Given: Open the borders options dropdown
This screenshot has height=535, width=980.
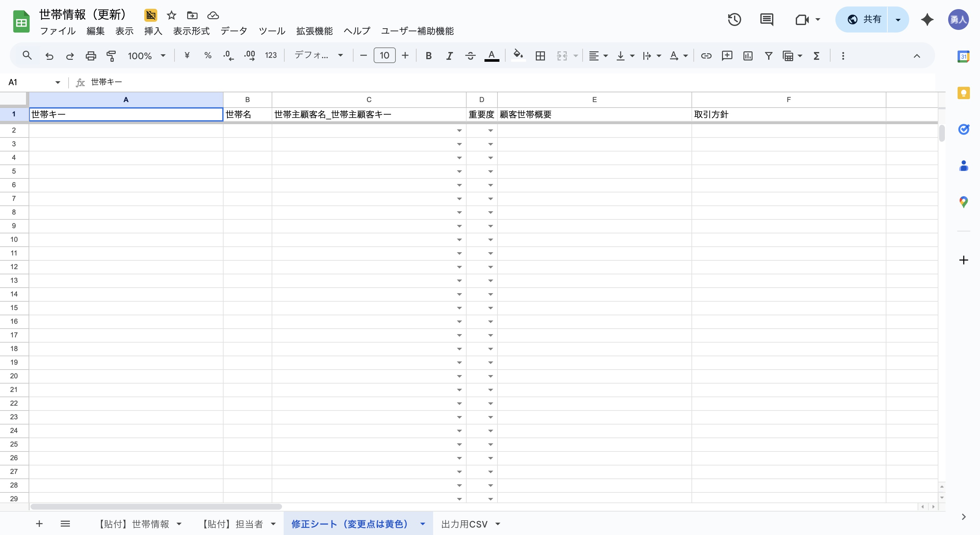Looking at the screenshot, I should point(540,56).
